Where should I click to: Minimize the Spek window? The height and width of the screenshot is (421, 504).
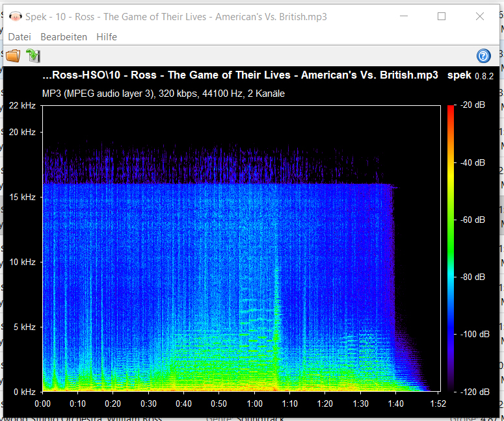tap(404, 16)
